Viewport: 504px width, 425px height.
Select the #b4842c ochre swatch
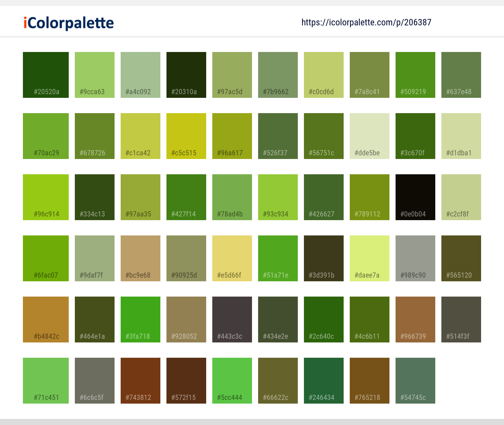(46, 320)
